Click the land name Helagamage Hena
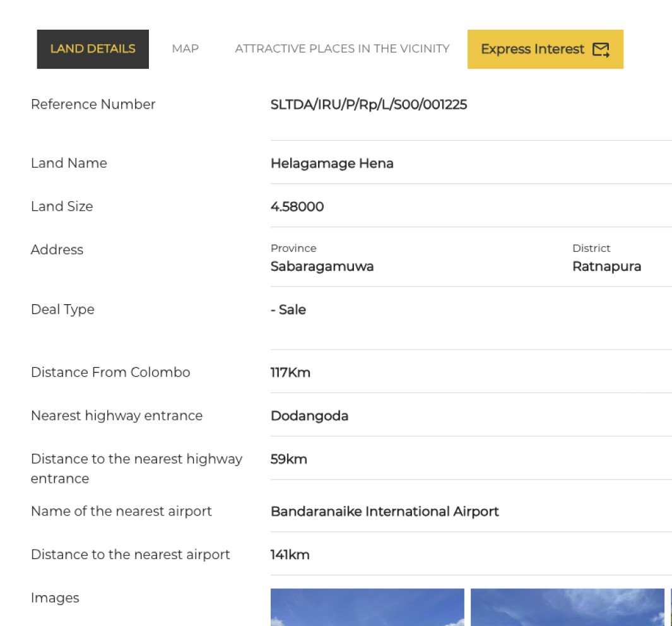The image size is (672, 626). [x=332, y=163]
